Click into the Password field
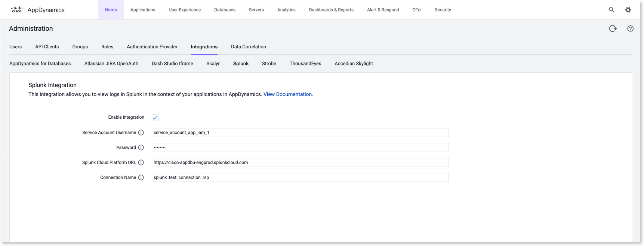Image resolution: width=644 pixels, height=246 pixels. tap(300, 148)
